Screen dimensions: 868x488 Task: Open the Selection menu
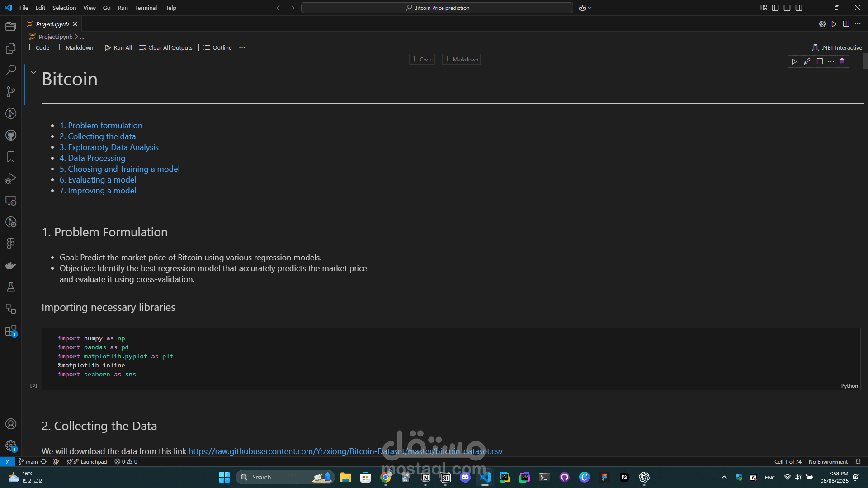pos(64,8)
